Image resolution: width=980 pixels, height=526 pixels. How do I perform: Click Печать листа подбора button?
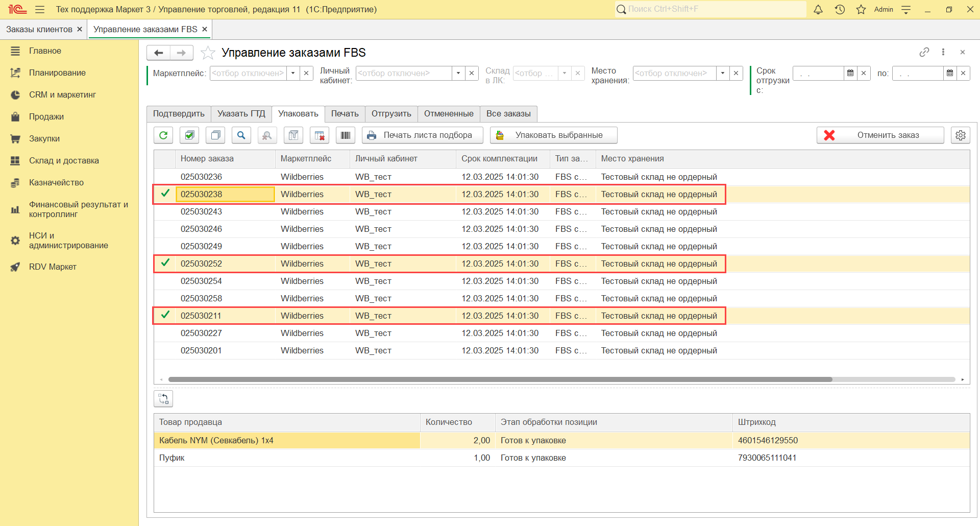tap(423, 135)
